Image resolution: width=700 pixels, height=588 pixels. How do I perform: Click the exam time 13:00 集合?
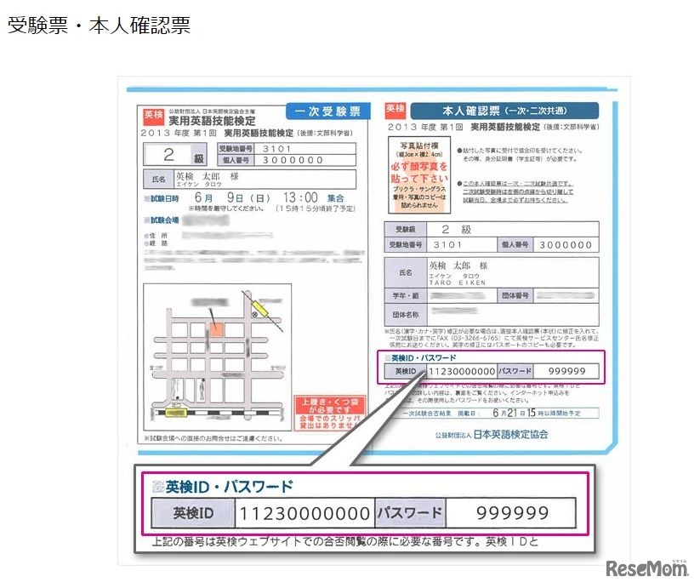pos(313,197)
